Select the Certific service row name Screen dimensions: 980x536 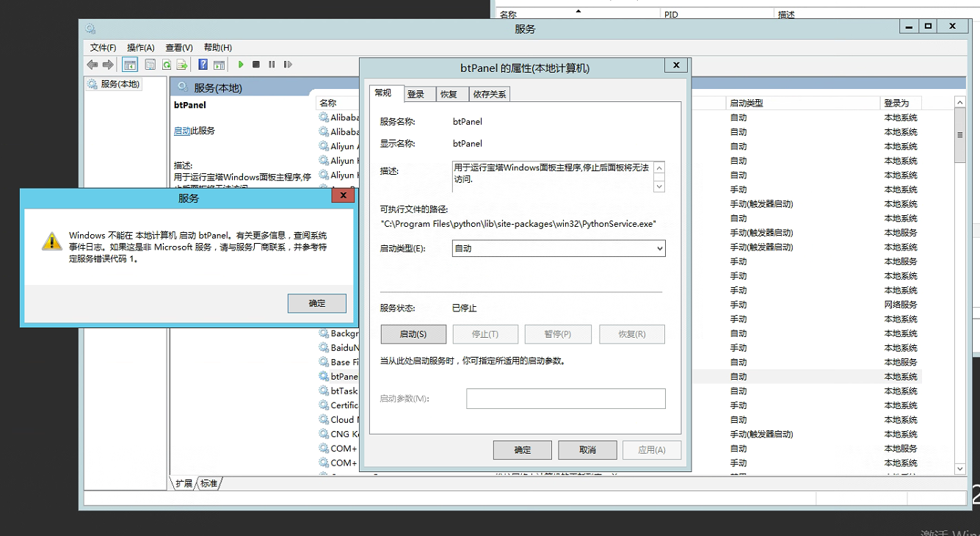(x=344, y=405)
